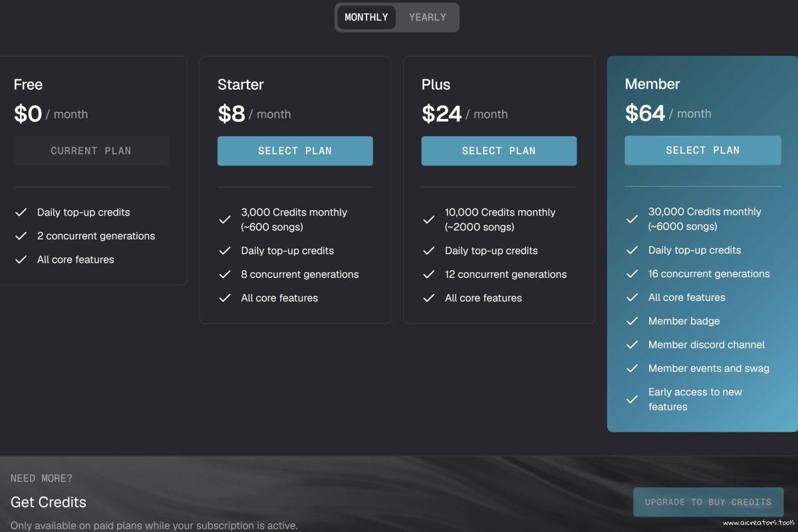Click checkmark next to 3,000 Credits monthly

pos(225,219)
